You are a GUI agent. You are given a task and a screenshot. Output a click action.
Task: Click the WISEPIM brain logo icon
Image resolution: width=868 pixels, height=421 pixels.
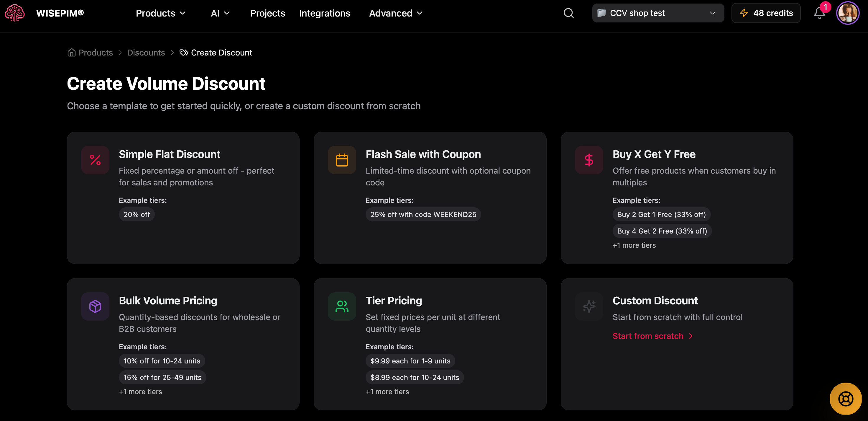coord(14,13)
